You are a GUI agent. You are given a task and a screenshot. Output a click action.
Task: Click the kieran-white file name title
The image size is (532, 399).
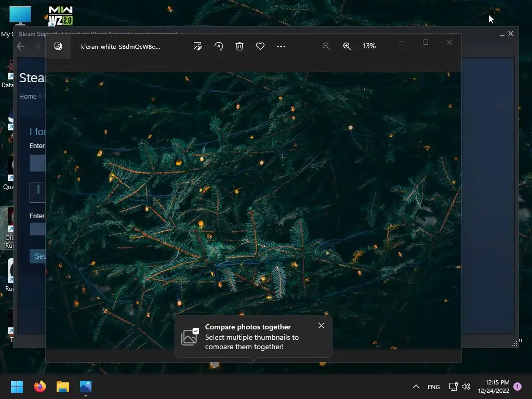[121, 47]
